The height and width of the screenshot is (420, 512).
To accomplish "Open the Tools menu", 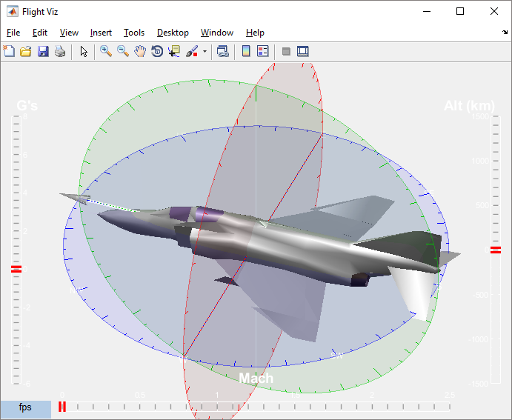I will point(134,33).
